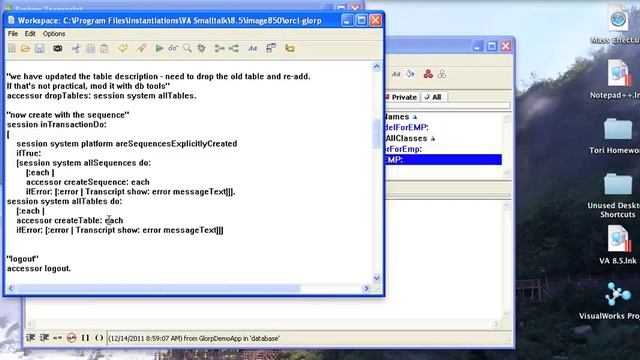Click the New file icon in Workspace toolbar
Screen dimensions: 640x360
(12, 49)
